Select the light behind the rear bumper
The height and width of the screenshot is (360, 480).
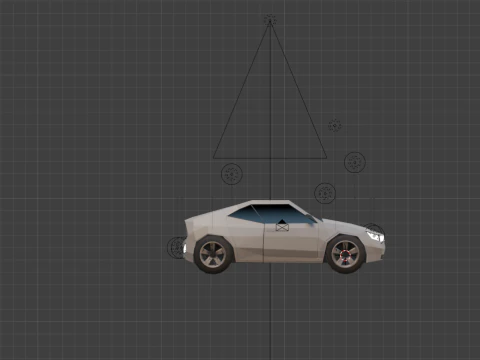[x=177, y=248]
